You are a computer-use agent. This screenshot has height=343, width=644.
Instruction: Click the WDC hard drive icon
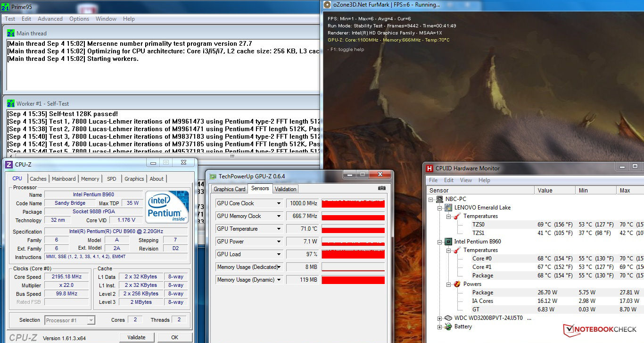[448, 318]
